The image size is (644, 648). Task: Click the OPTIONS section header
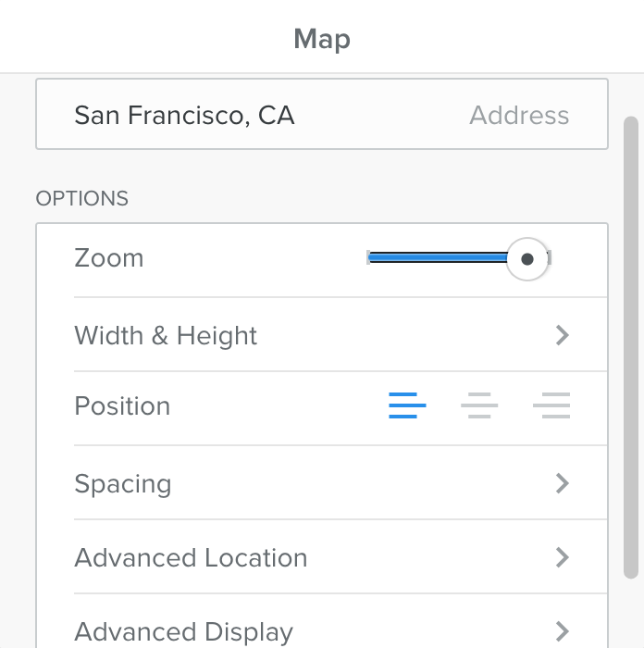coord(82,198)
